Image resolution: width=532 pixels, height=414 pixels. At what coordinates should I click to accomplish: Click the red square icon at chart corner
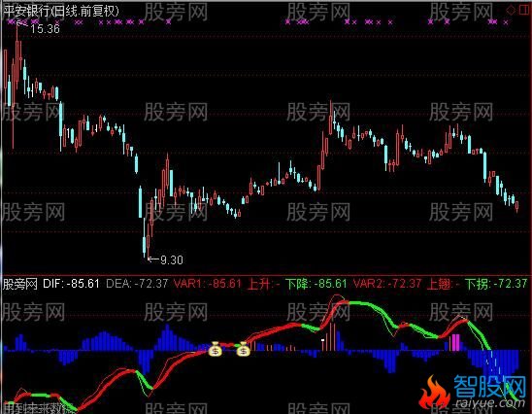(x=525, y=10)
